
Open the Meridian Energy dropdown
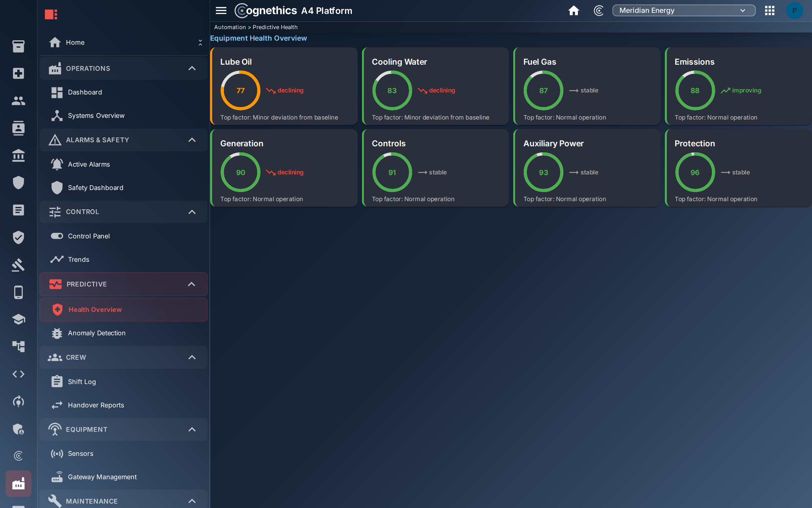point(683,10)
